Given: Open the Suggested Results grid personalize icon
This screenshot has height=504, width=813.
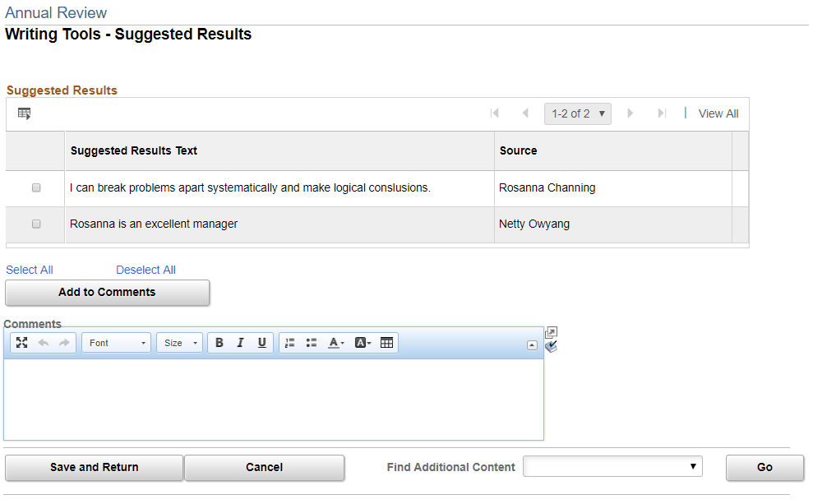Looking at the screenshot, I should click(x=24, y=113).
